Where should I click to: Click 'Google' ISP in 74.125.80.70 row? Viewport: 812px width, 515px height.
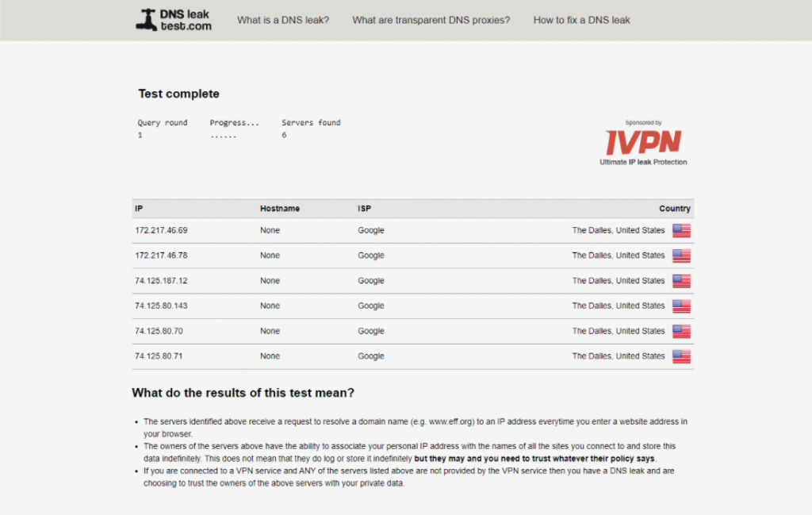[x=371, y=331]
